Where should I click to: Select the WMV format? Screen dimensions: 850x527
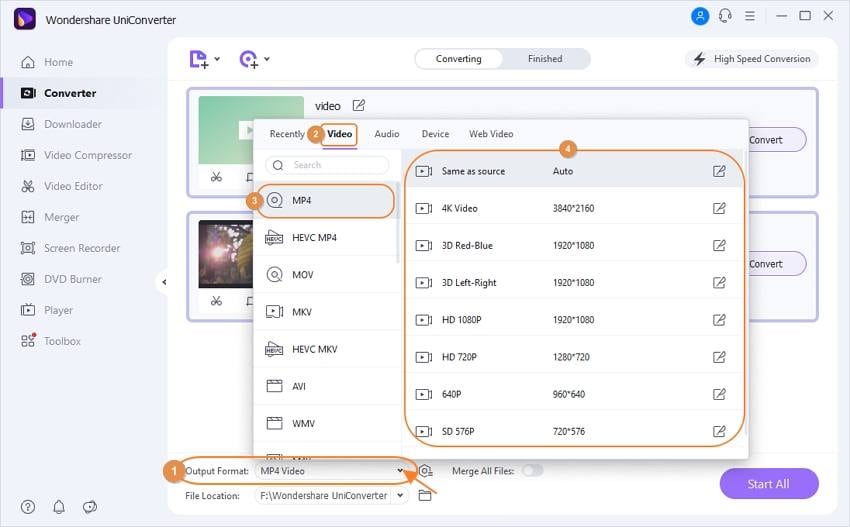click(326, 423)
